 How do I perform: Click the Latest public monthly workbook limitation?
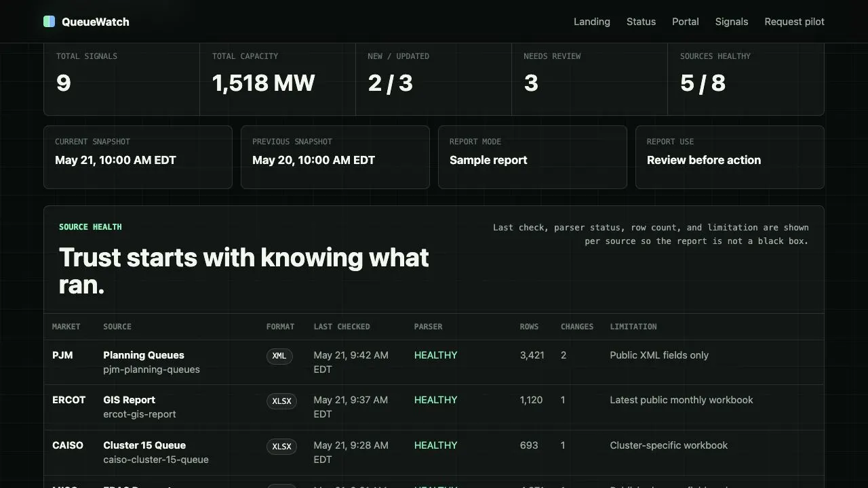tap(682, 400)
